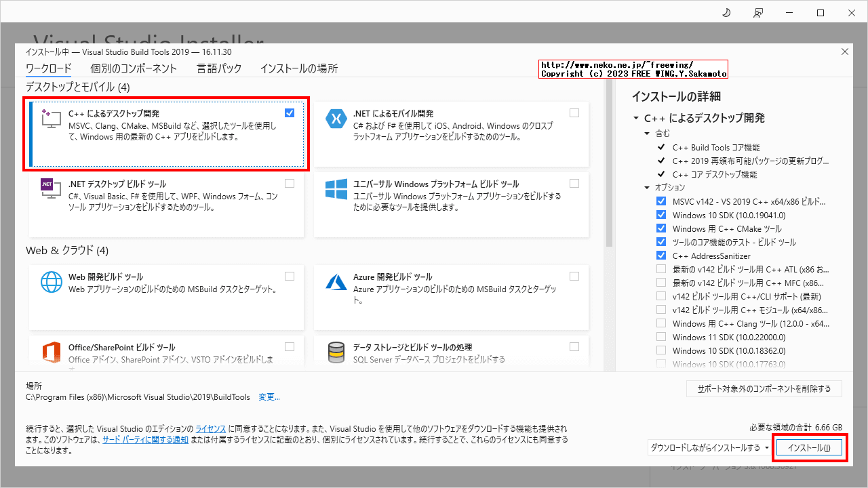Disable C++ AddressSanitizer option
This screenshot has width=868, height=488.
[x=661, y=255]
